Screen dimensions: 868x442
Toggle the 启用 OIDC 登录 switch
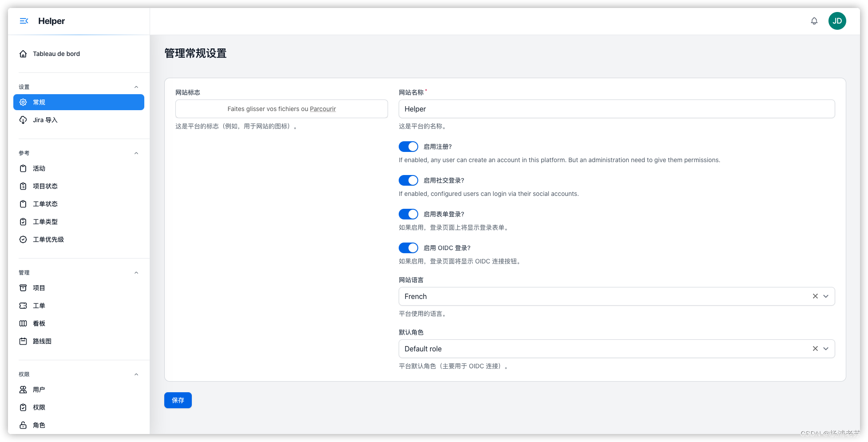[408, 248]
